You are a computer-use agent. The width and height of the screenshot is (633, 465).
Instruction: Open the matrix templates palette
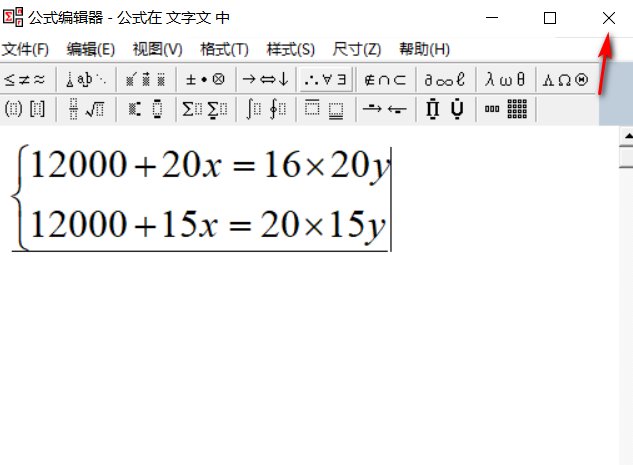pos(505,109)
